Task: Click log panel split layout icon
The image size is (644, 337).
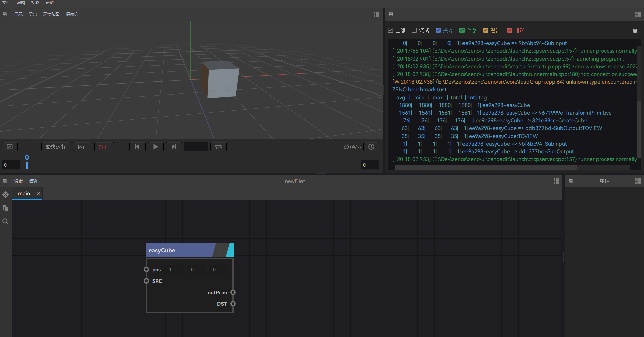Action: click(x=638, y=14)
